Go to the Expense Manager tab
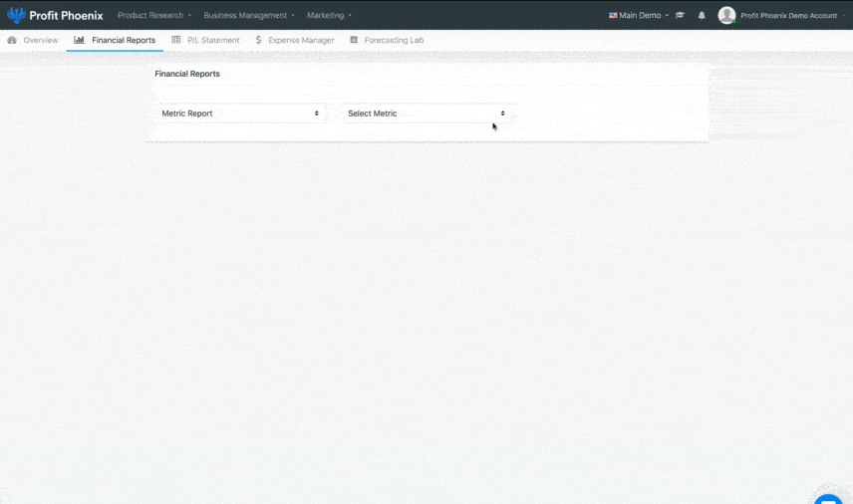Viewport: 853px width, 504px height. [301, 40]
